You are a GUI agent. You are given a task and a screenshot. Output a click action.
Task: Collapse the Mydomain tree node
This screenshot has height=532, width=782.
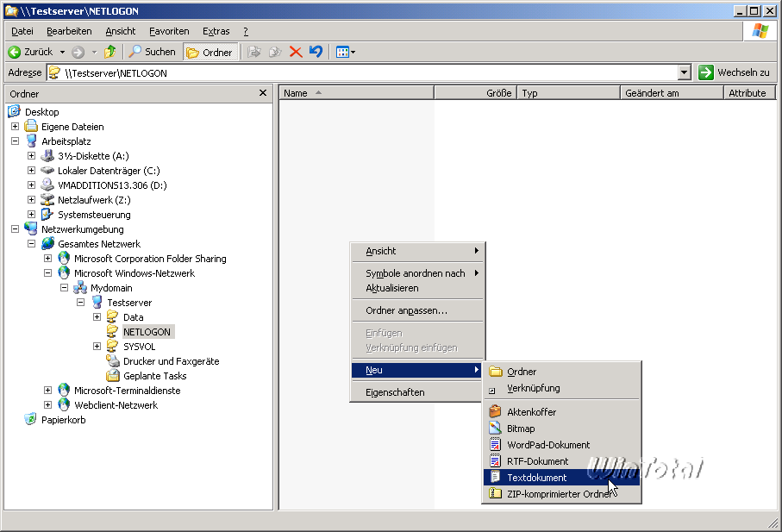tap(64, 288)
